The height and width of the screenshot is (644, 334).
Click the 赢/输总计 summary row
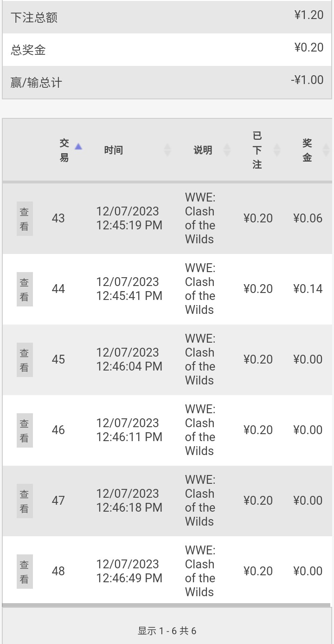pyautogui.click(x=167, y=82)
